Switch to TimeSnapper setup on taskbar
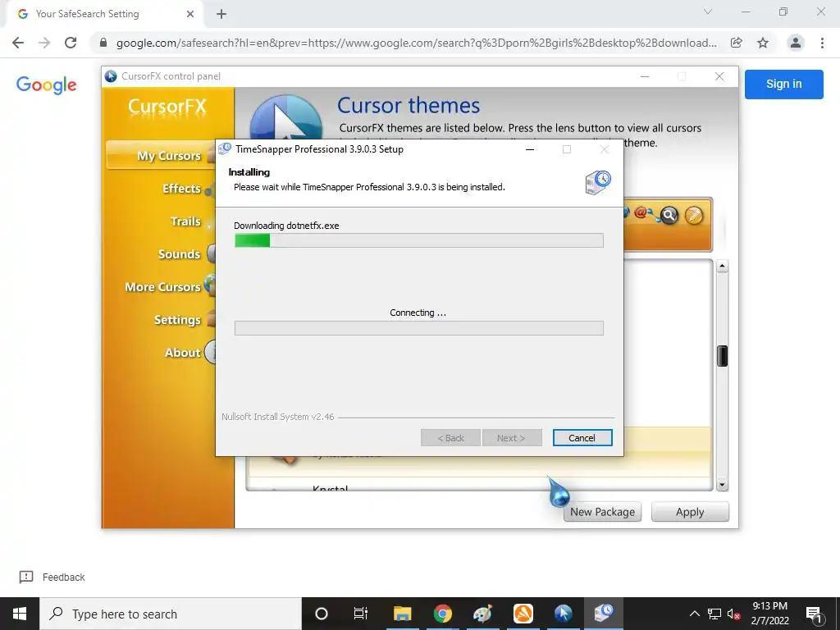This screenshot has width=840, height=630. tap(604, 614)
